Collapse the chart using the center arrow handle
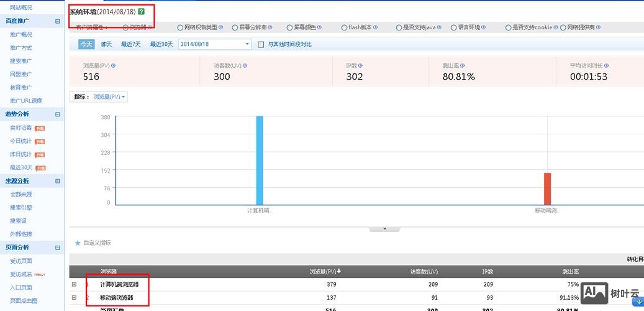This screenshot has width=644, height=311. [385, 229]
